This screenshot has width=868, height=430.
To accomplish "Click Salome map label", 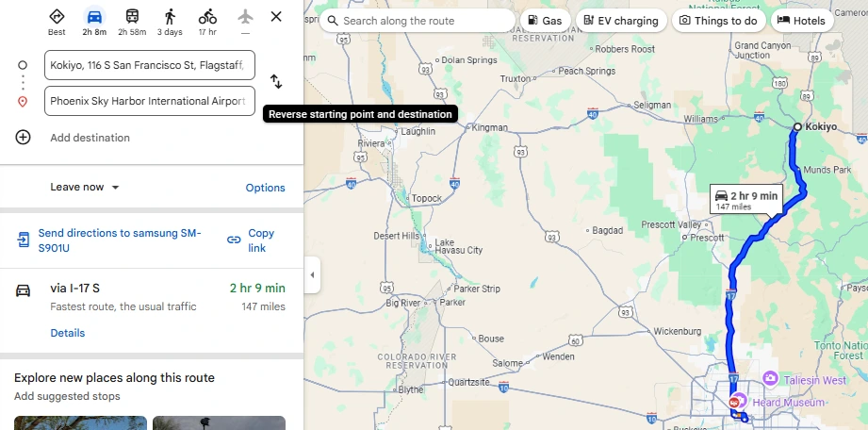I will 508,363.
